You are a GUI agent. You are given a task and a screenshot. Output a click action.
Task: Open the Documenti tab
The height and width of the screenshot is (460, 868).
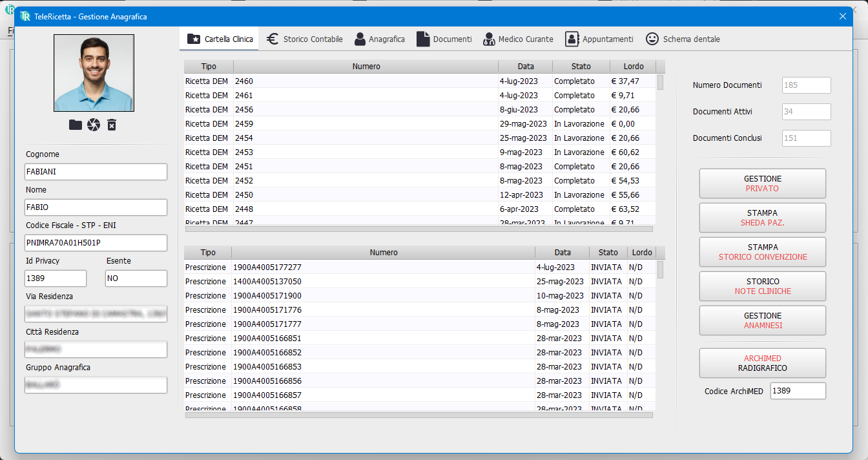point(444,39)
